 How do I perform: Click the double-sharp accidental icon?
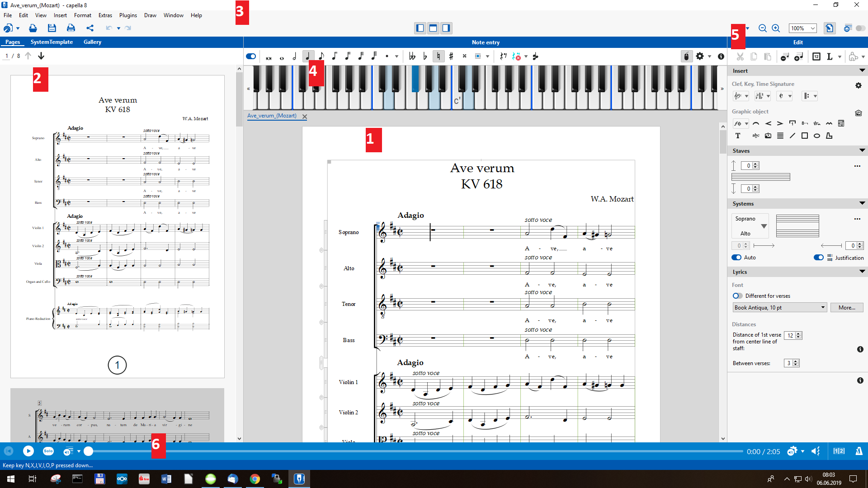click(464, 56)
